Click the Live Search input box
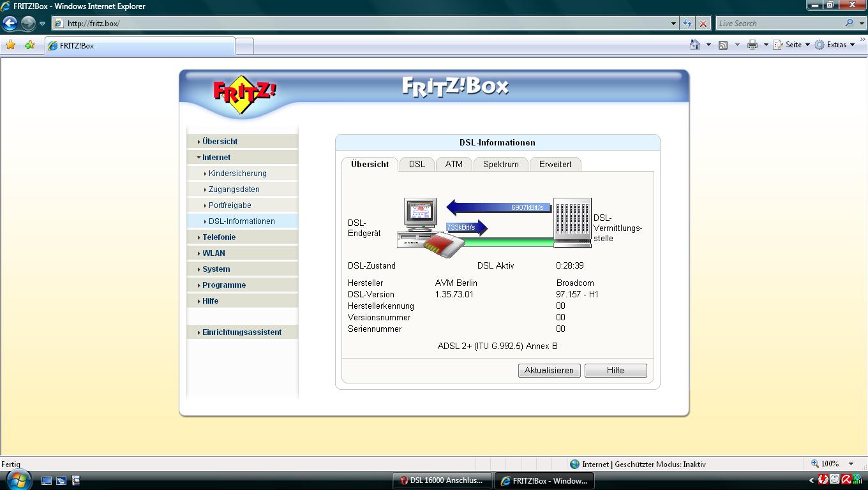 coord(779,24)
